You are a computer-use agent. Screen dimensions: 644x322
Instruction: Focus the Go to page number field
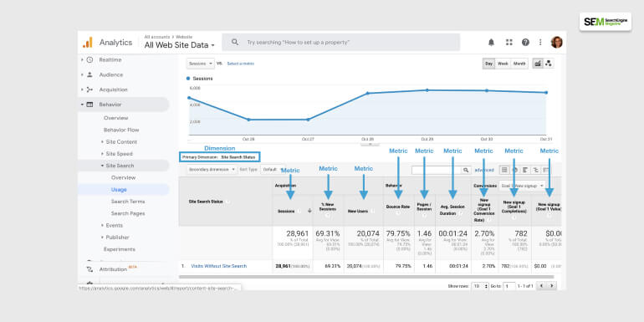[x=509, y=286]
